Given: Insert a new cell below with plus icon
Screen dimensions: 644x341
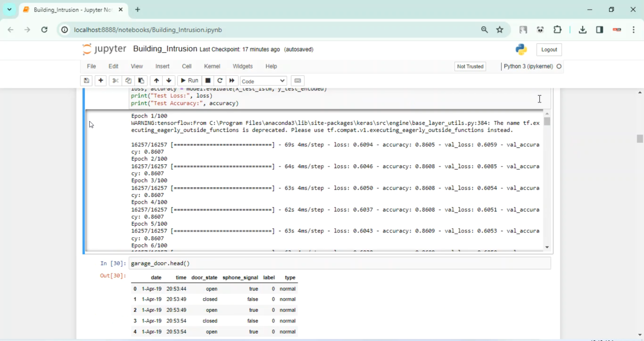Looking at the screenshot, I should [100, 81].
